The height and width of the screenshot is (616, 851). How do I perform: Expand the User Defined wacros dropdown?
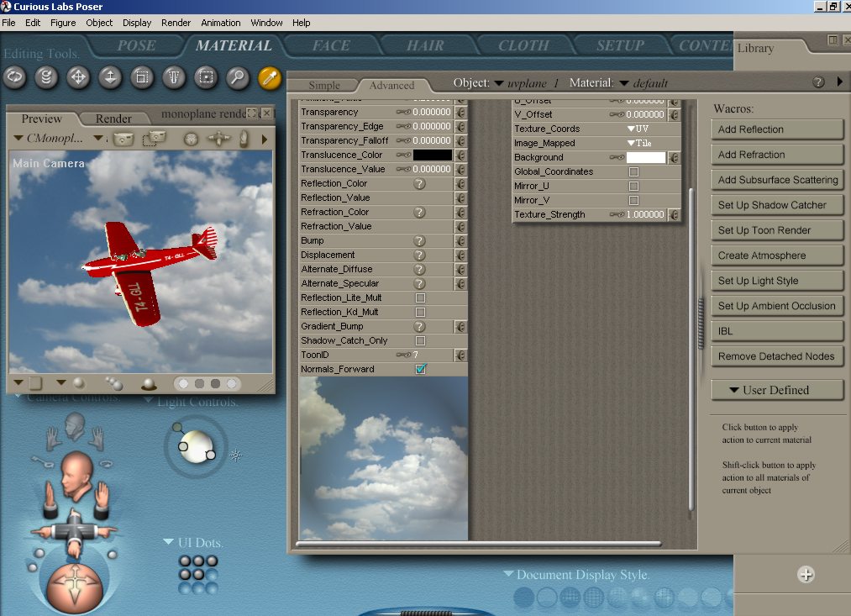777,390
